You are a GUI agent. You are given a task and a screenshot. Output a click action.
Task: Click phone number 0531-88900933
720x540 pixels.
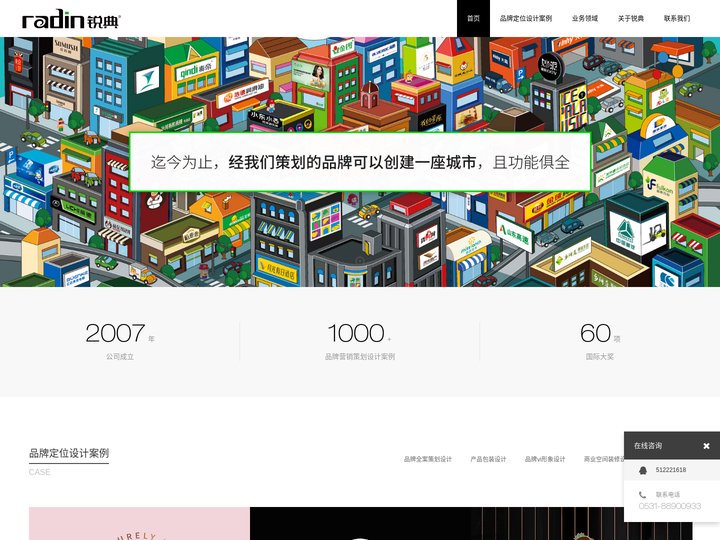pos(670,506)
